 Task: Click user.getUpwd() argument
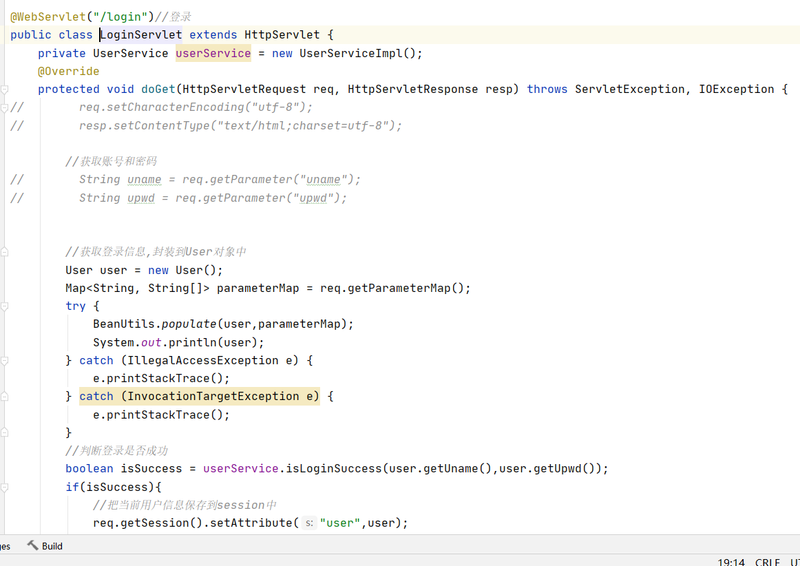(547, 469)
